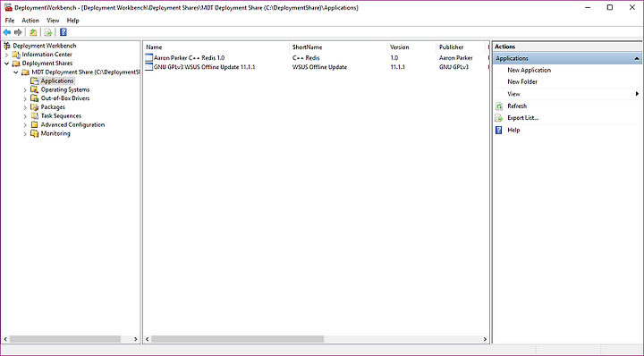
Task: Sort by the Version column header
Action: (x=411, y=47)
